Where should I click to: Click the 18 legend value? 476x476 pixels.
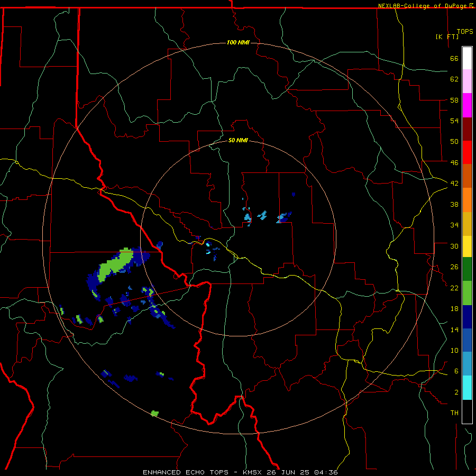454,309
